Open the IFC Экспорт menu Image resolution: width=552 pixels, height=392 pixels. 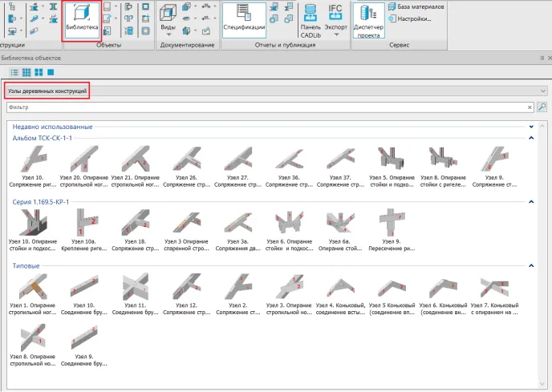click(336, 22)
